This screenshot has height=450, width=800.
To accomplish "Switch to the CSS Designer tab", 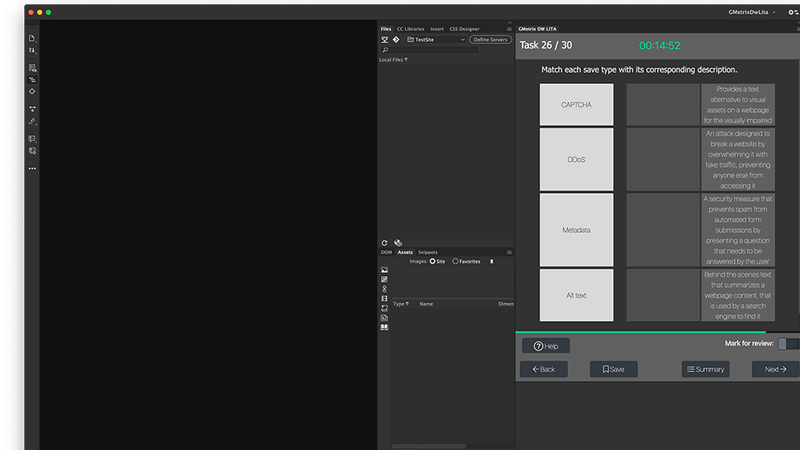I will point(464,29).
